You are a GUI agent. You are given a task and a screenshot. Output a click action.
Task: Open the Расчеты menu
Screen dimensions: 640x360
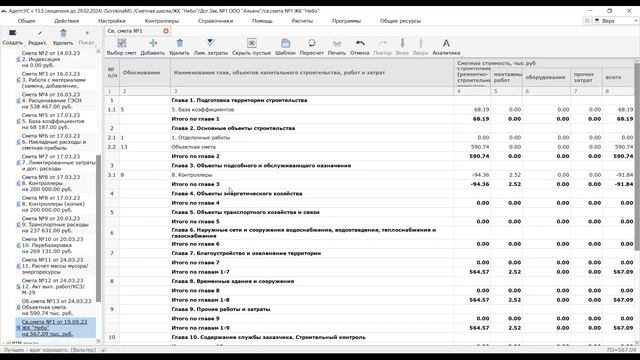pos(302,21)
